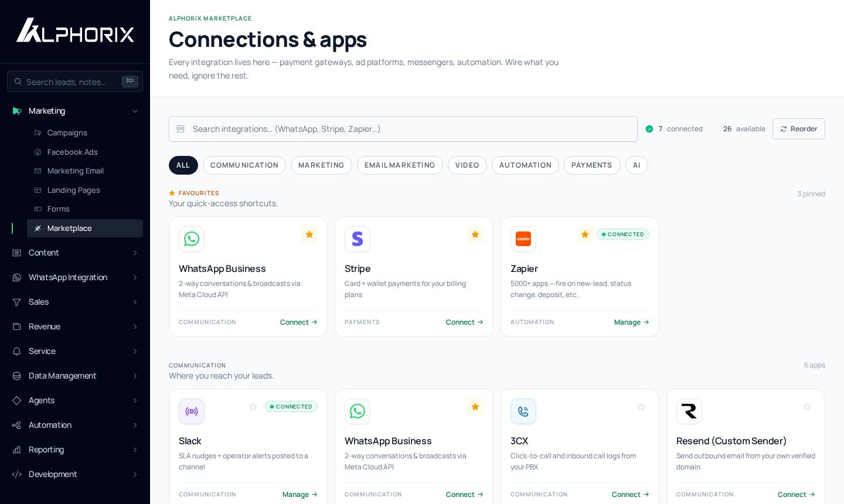This screenshot has height=504, width=844.
Task: Select the AI filter tab
Action: pos(637,165)
